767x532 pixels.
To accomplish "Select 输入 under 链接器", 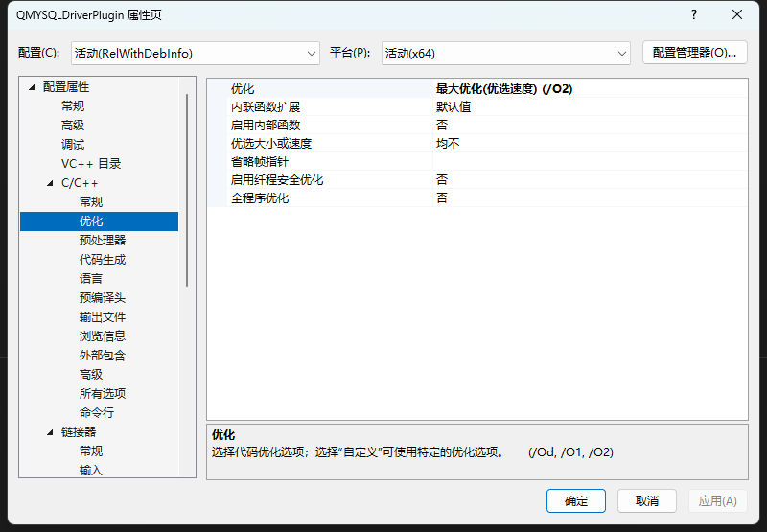I will pos(91,471).
